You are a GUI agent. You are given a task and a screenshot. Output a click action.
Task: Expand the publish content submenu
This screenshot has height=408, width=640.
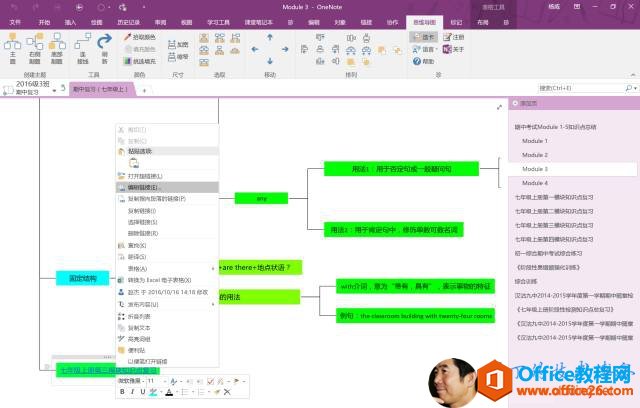click(x=213, y=304)
